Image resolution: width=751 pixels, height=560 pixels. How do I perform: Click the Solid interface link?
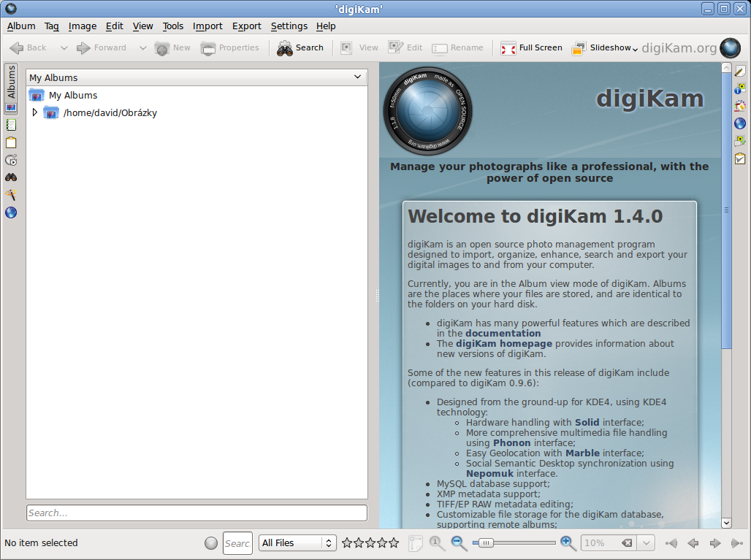(x=587, y=422)
